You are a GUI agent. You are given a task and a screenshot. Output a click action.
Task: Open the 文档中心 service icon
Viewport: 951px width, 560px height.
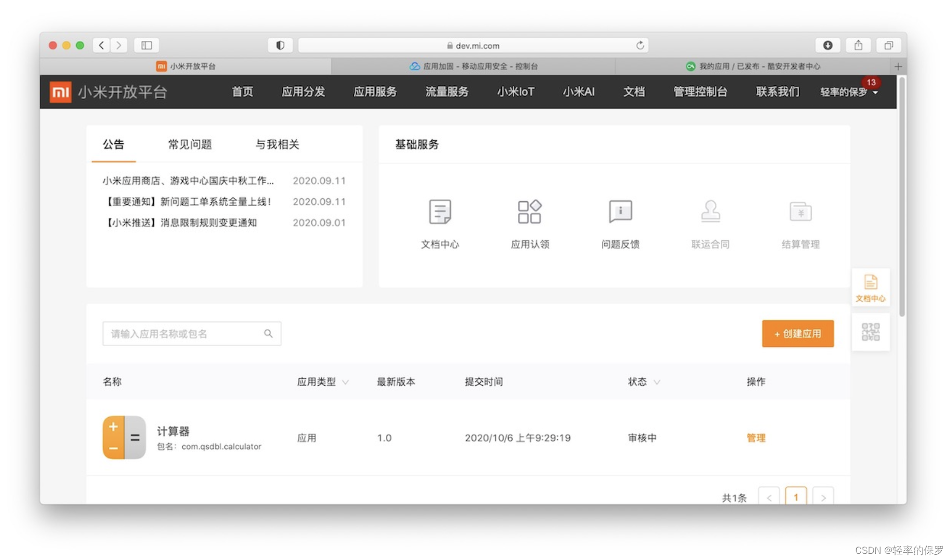coord(440,212)
